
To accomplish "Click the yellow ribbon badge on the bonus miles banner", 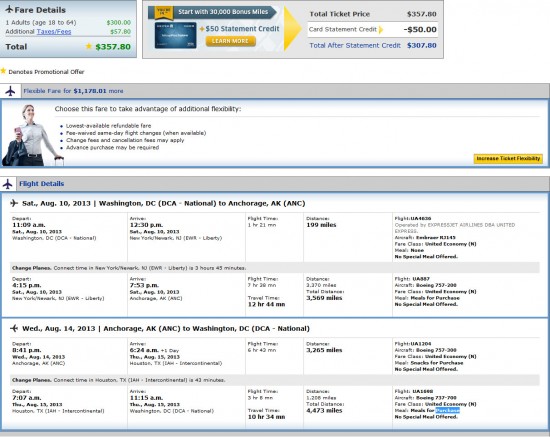I will tap(164, 12).
